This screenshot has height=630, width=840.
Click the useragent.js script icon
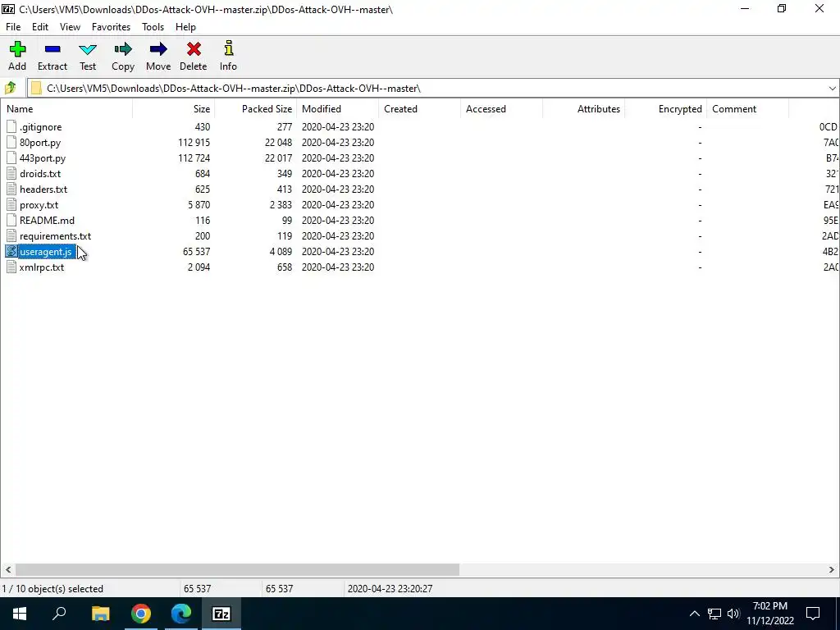tap(11, 251)
